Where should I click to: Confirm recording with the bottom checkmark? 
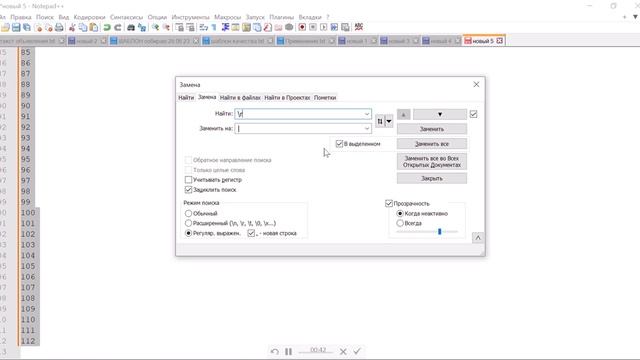click(x=357, y=351)
